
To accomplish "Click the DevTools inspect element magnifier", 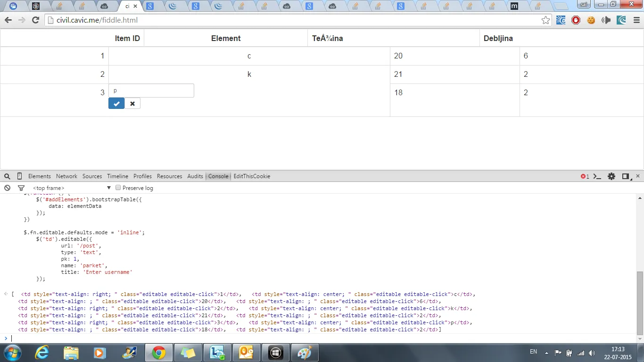I will point(7,176).
